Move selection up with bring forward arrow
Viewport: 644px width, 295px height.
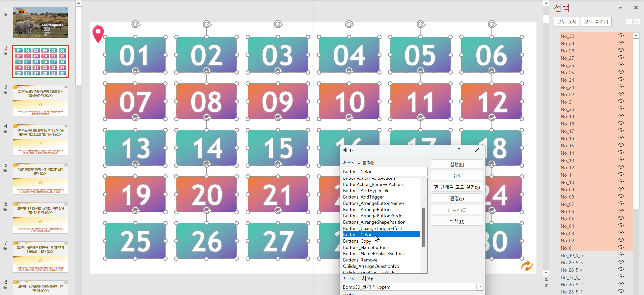(x=629, y=22)
